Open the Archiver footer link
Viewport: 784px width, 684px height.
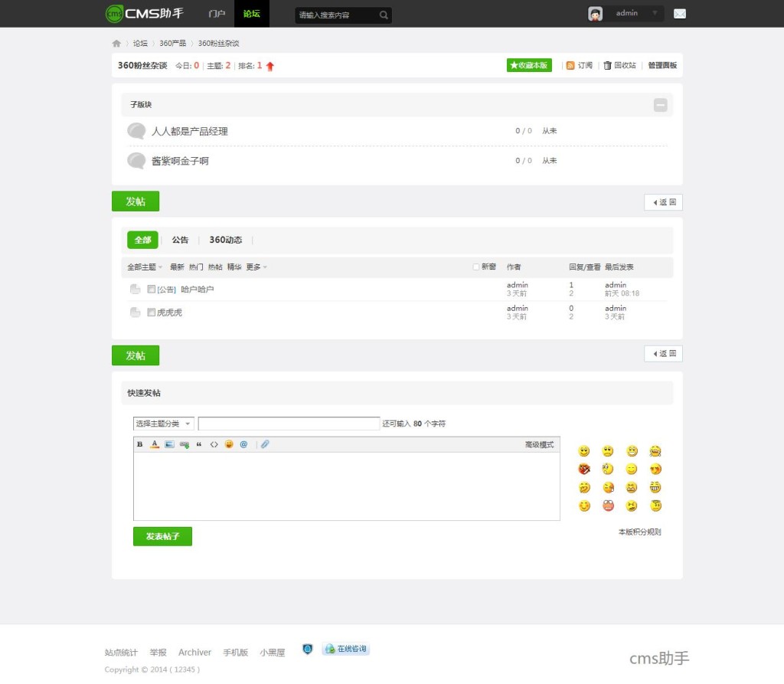(194, 653)
